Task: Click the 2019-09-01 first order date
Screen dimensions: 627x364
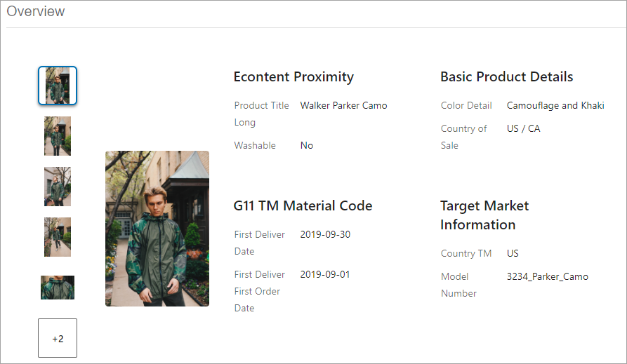Action: [325, 274]
